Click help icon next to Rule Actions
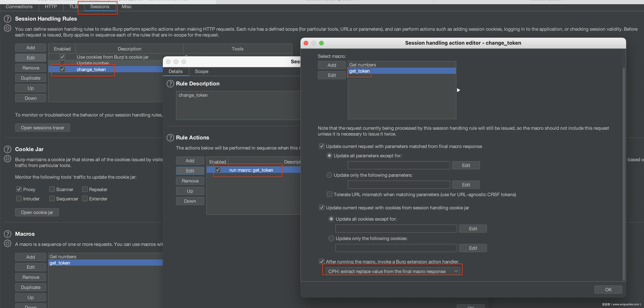This screenshot has height=308, width=644. tap(170, 137)
